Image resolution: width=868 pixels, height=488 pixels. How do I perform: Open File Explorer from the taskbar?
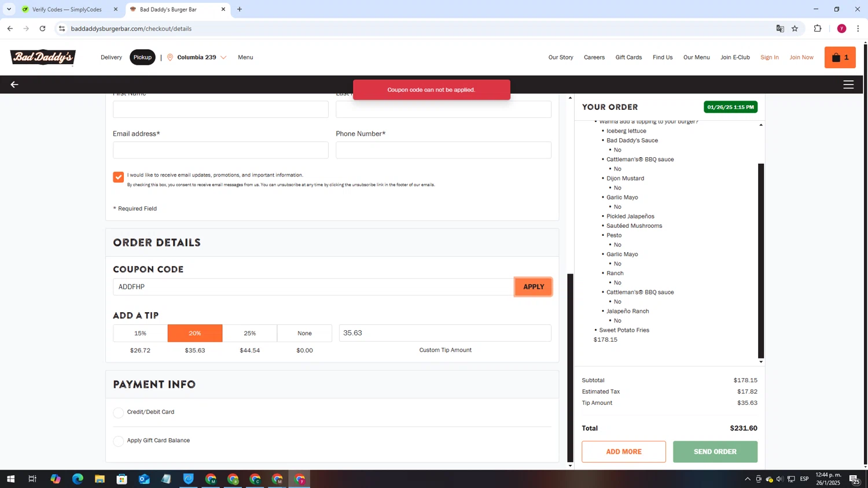pyautogui.click(x=100, y=479)
